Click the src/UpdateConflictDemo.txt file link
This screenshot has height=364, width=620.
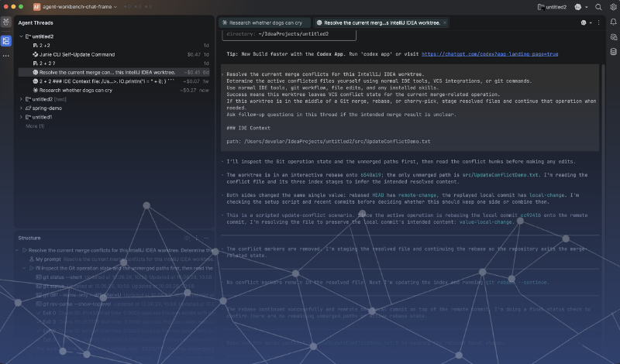click(x=500, y=175)
